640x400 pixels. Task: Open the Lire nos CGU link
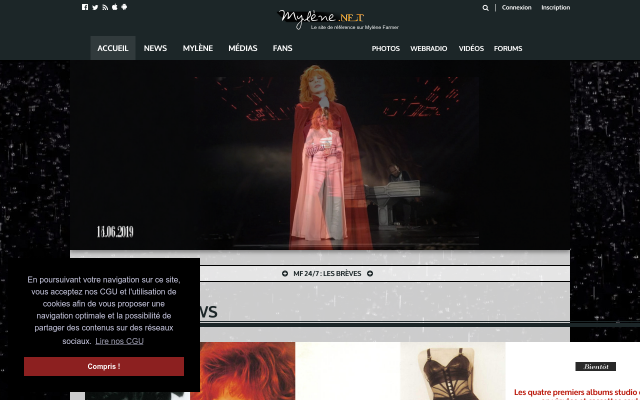click(119, 341)
